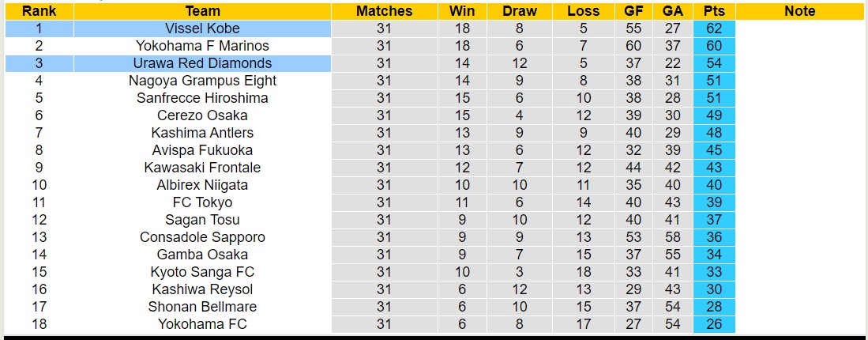Open Yokohama F Marinos team entry
Viewport: 868px width, 340px height.
(203, 46)
